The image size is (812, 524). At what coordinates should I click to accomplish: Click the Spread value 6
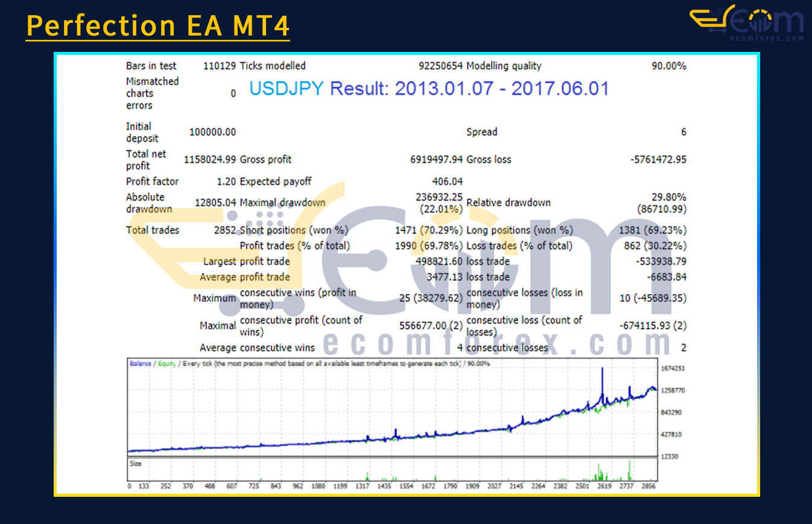click(x=684, y=132)
